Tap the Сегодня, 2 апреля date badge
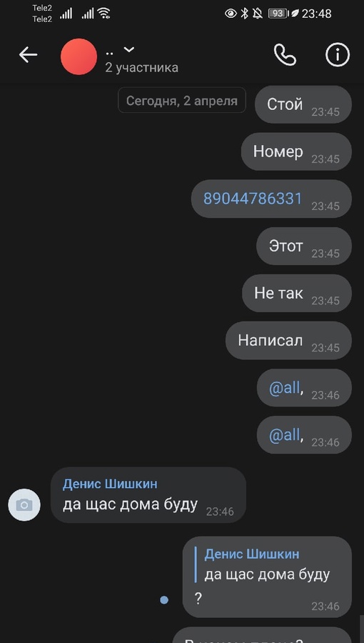The image size is (364, 643). [182, 100]
